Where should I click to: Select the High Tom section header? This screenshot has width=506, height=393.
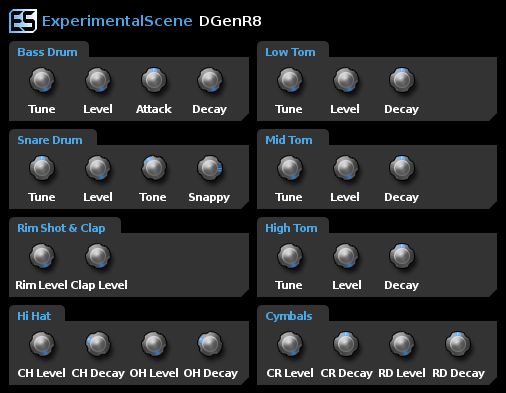point(291,228)
